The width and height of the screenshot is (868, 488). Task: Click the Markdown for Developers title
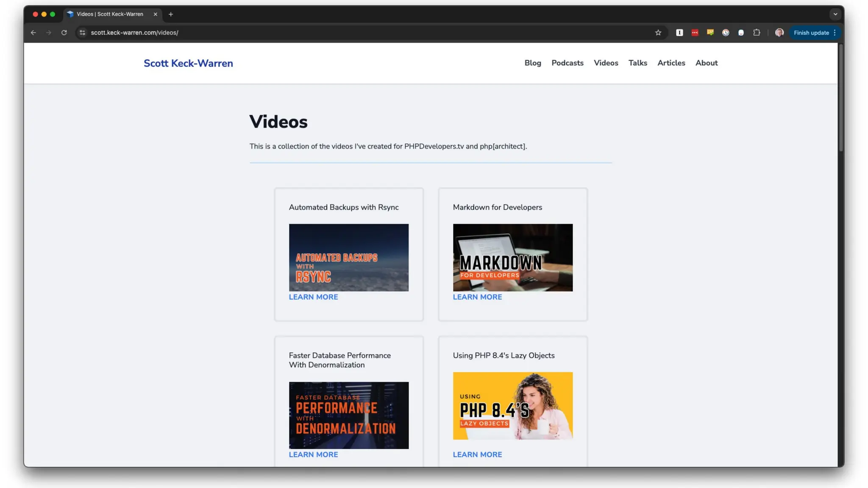click(x=498, y=207)
